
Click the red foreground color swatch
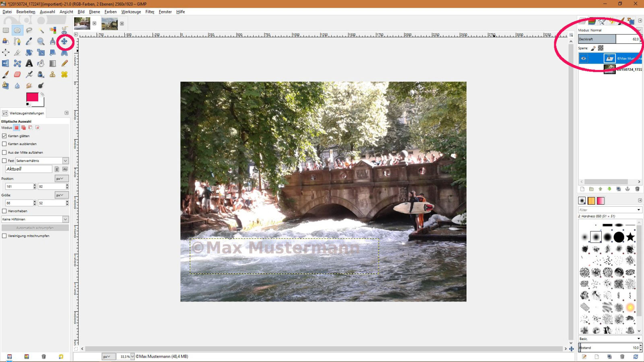(32, 97)
